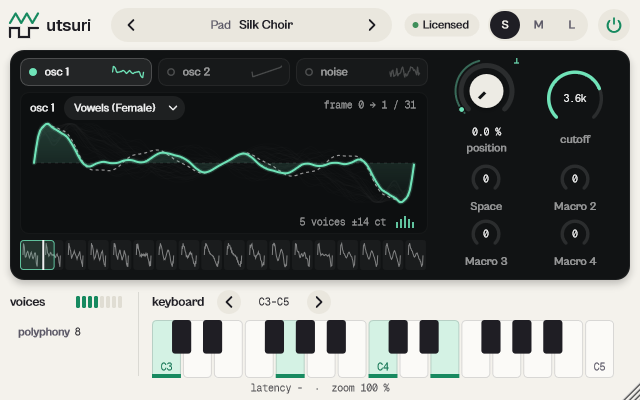Open the Silk Choir preset name
Viewport: 640px width, 400px height.
pyautogui.click(x=266, y=25)
